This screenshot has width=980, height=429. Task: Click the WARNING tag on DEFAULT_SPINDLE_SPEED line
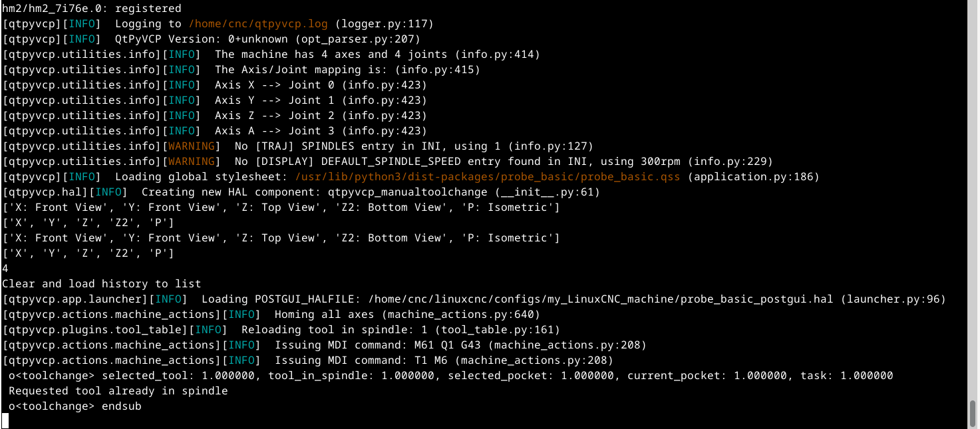pos(192,162)
